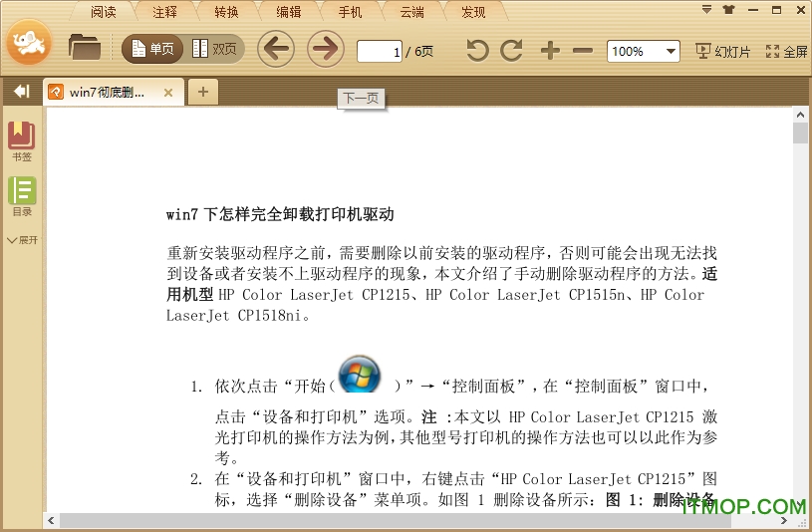The image size is (812, 532).
Task: Rotate page counterclockwise
Action: point(477,50)
